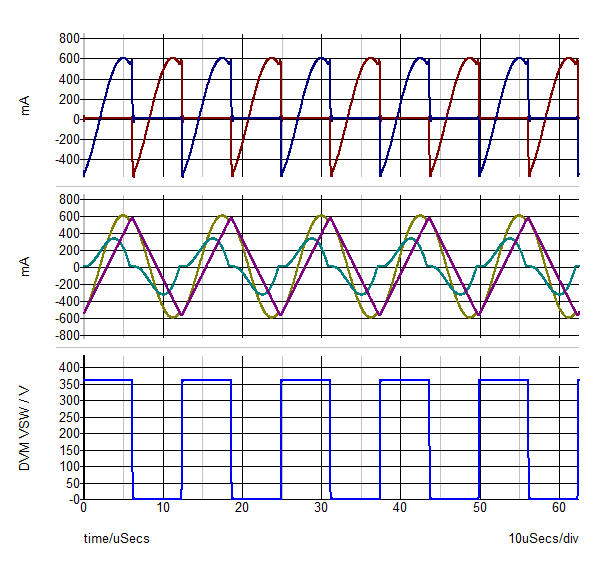Image resolution: width=600 pixels, height=563 pixels.
Task: Click the -800 tick on the middle plot
Action: [x=66, y=335]
